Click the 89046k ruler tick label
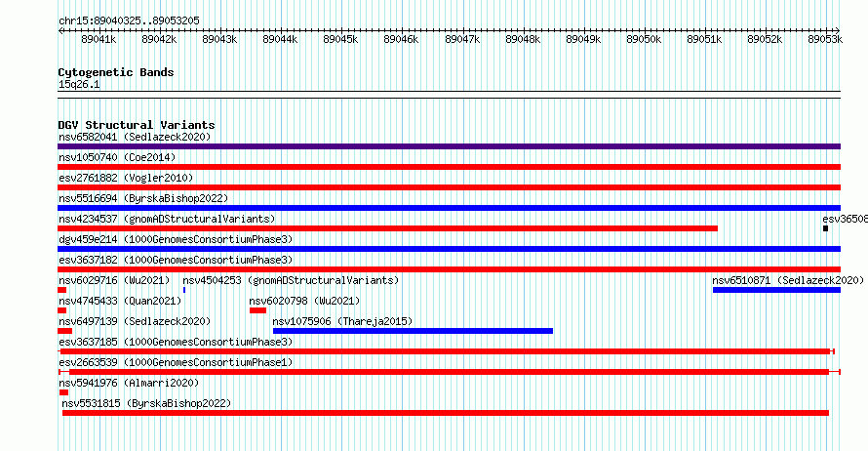This screenshot has height=451, width=868. 401,39
